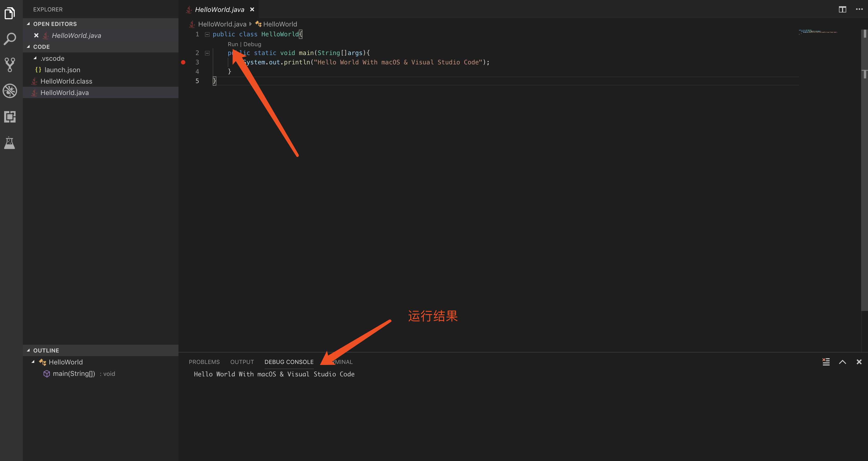Viewport: 868px width, 461px height.
Task: Open the Test flask view
Action: (9, 143)
